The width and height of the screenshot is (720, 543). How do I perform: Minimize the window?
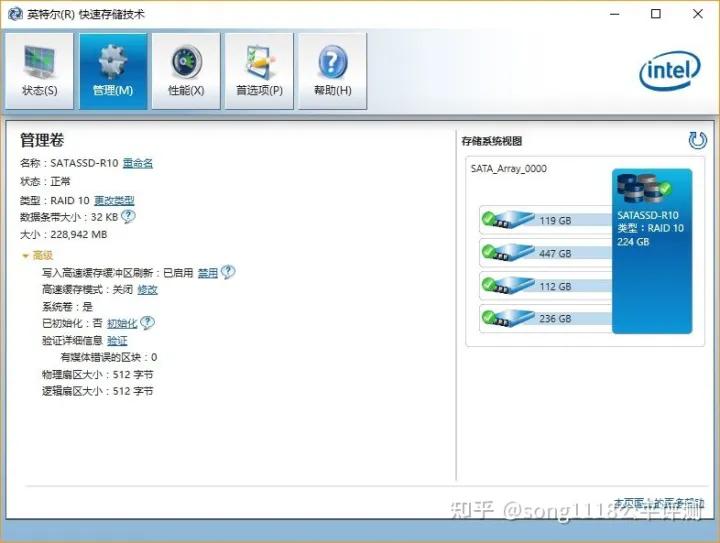point(614,14)
